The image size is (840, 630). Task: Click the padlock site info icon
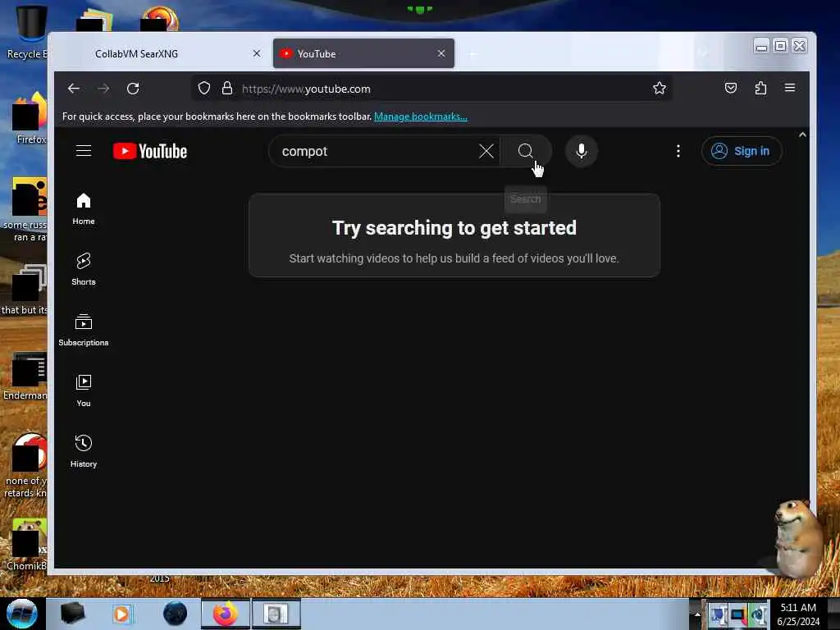click(x=227, y=89)
